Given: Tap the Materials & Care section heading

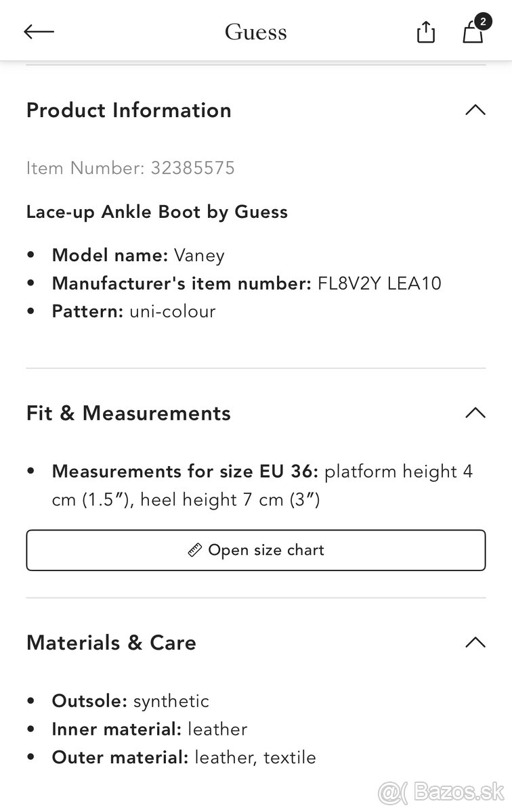Looking at the screenshot, I should [x=111, y=642].
